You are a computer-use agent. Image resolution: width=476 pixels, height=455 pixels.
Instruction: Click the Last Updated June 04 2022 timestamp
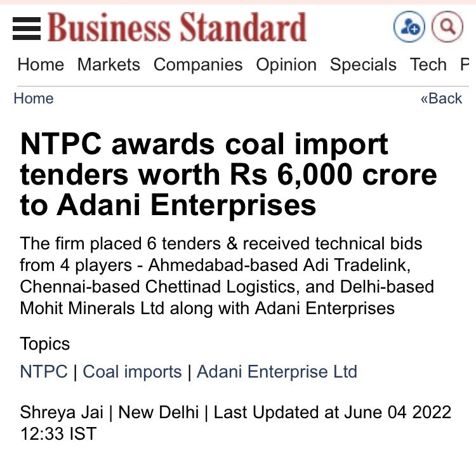pyautogui.click(x=235, y=423)
